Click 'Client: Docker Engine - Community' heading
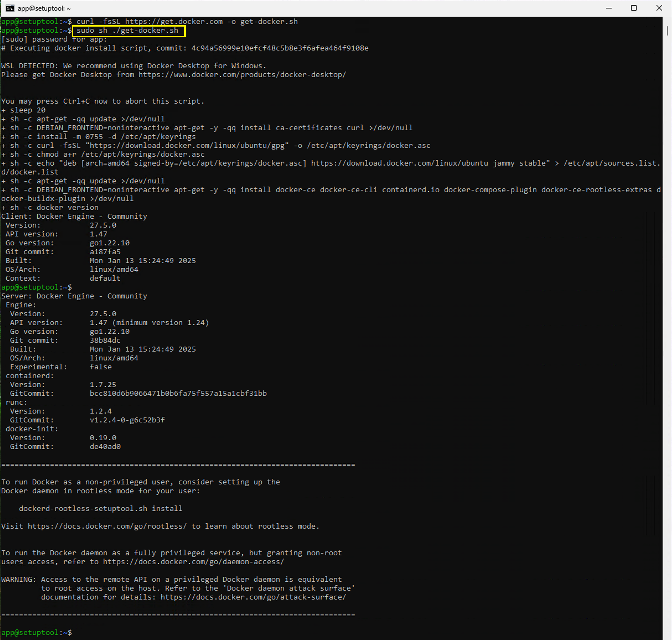The image size is (672, 640). (74, 216)
